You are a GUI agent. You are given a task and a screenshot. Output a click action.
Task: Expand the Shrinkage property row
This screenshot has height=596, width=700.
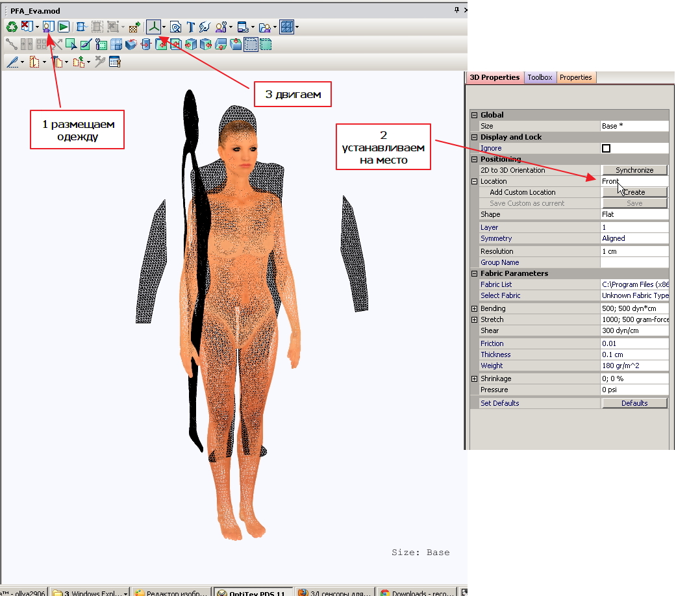tap(474, 379)
